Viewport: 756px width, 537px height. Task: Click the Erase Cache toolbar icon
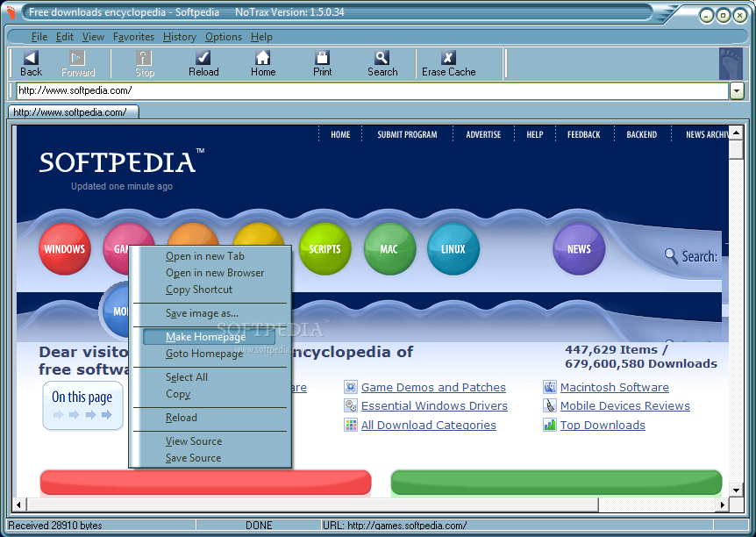pos(448,58)
